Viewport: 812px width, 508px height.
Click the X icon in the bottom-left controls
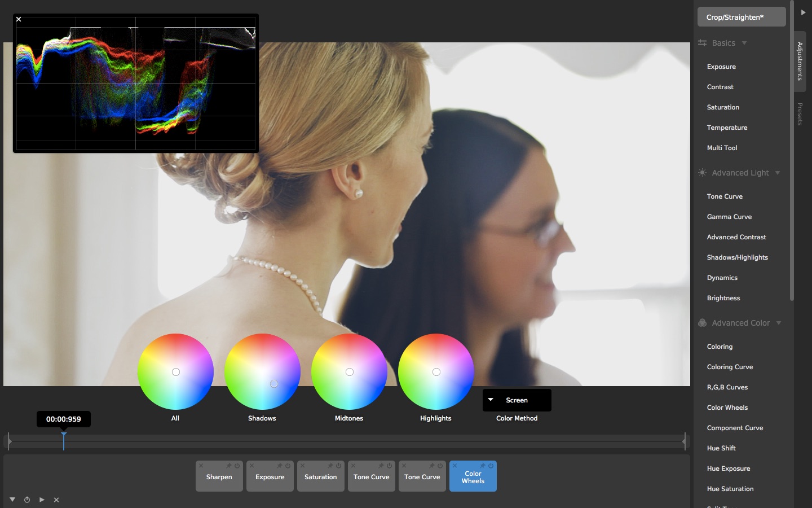[x=56, y=500]
